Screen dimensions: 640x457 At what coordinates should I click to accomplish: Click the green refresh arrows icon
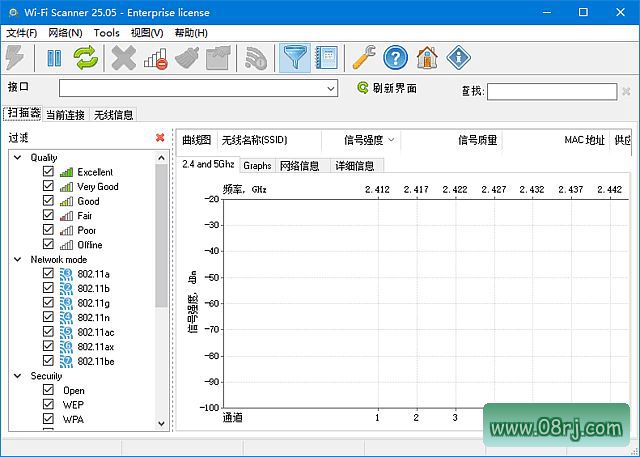pos(85,59)
